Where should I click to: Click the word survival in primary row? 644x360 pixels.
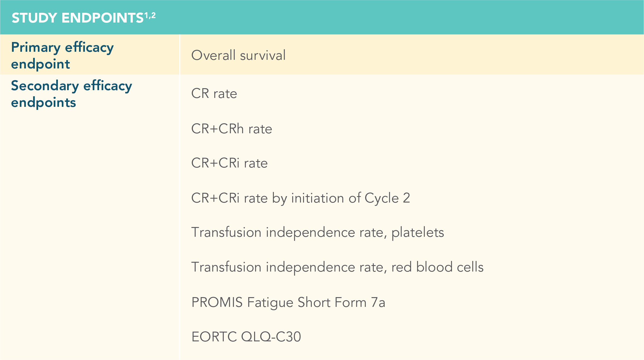point(262,55)
